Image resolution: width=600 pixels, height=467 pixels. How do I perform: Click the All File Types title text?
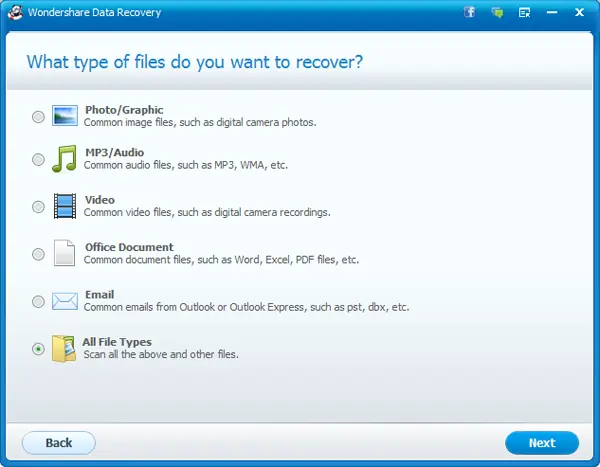coord(117,342)
